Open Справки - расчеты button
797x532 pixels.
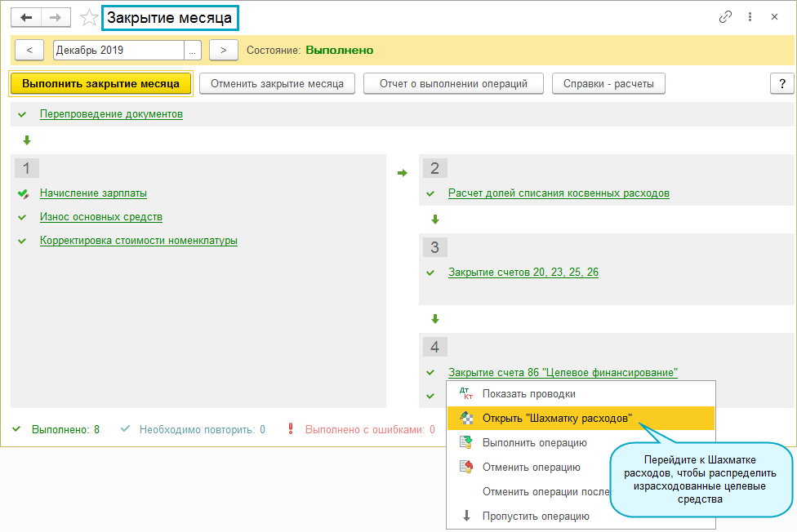608,84
